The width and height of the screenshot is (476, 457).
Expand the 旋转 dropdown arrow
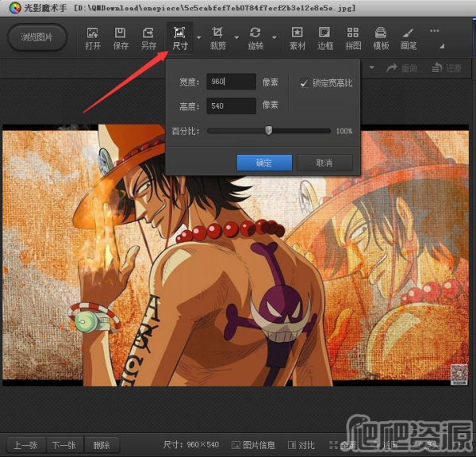pyautogui.click(x=274, y=37)
